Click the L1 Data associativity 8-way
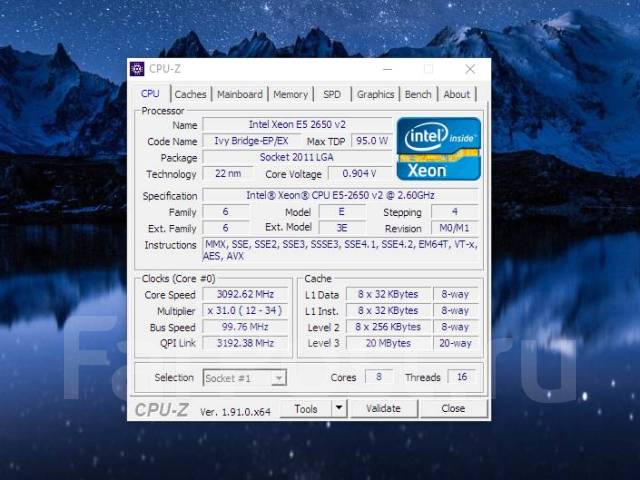640x480 pixels. 456,294
